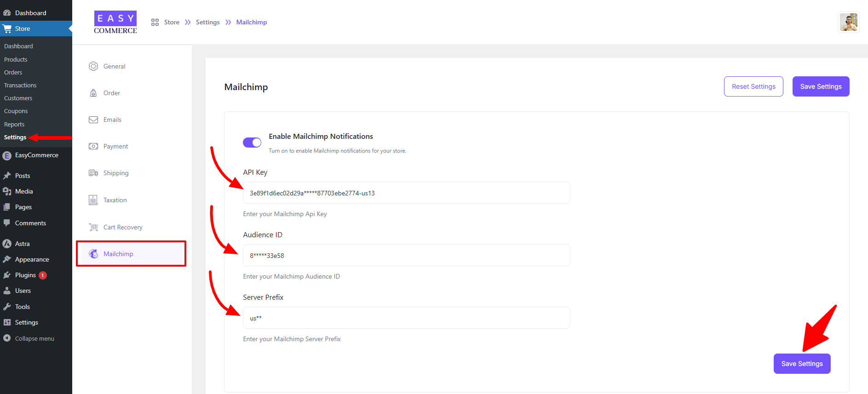Switch to the Emails settings tab

[131, 120]
